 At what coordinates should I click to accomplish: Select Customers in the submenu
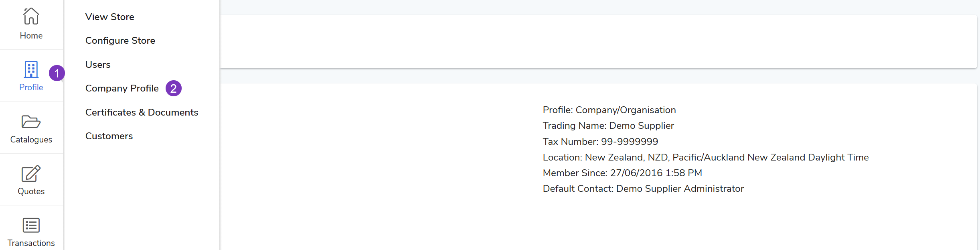[109, 136]
